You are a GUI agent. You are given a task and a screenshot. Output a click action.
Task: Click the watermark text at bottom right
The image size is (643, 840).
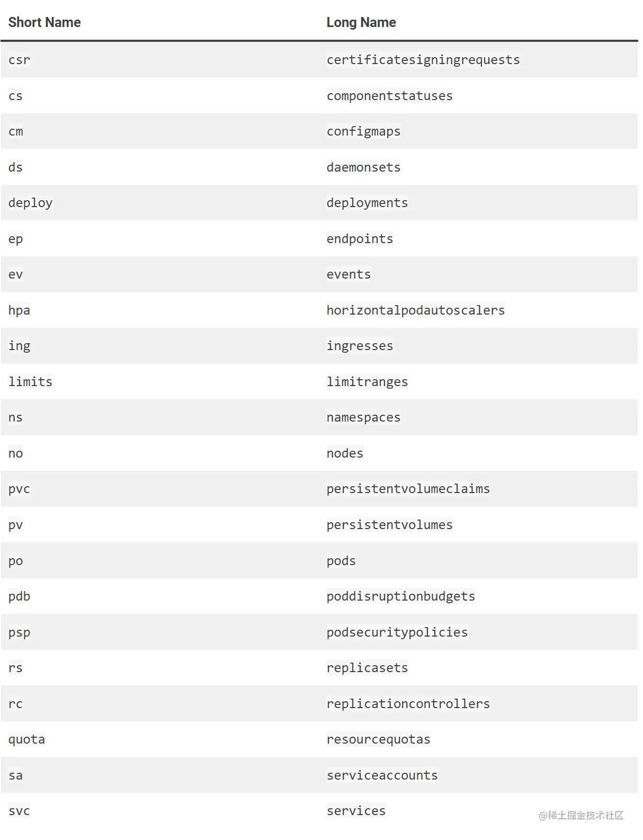tap(581, 816)
